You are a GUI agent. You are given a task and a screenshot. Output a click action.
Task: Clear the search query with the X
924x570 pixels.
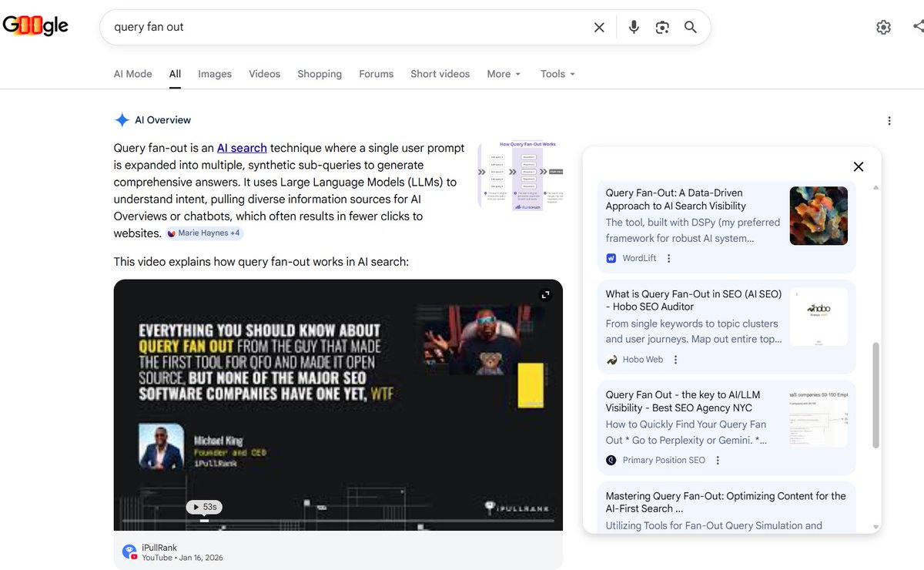[598, 27]
